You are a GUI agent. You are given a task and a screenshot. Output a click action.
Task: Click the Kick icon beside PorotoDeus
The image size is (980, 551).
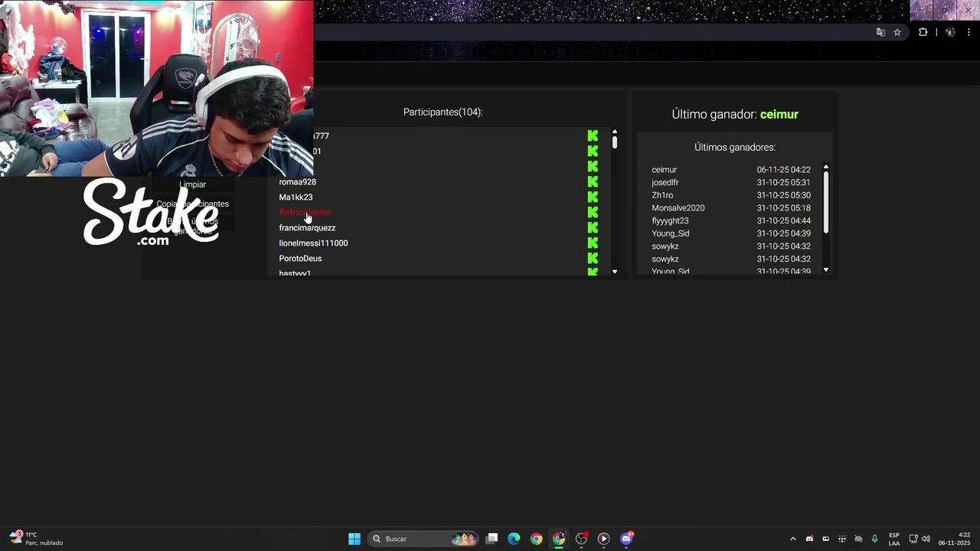point(593,258)
